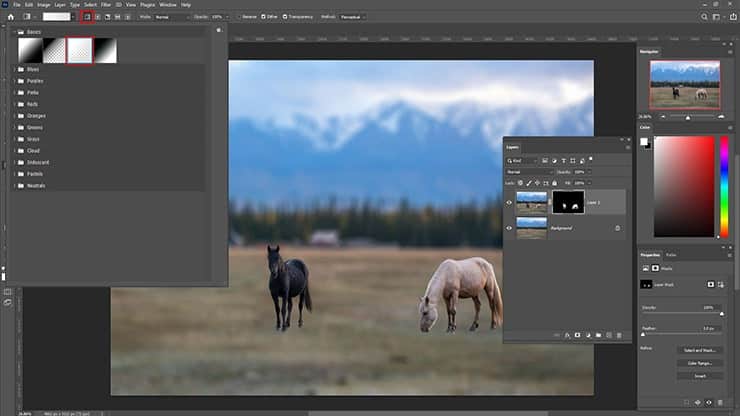Select the linear gradient type icon
The image size is (740, 416).
[x=88, y=17]
